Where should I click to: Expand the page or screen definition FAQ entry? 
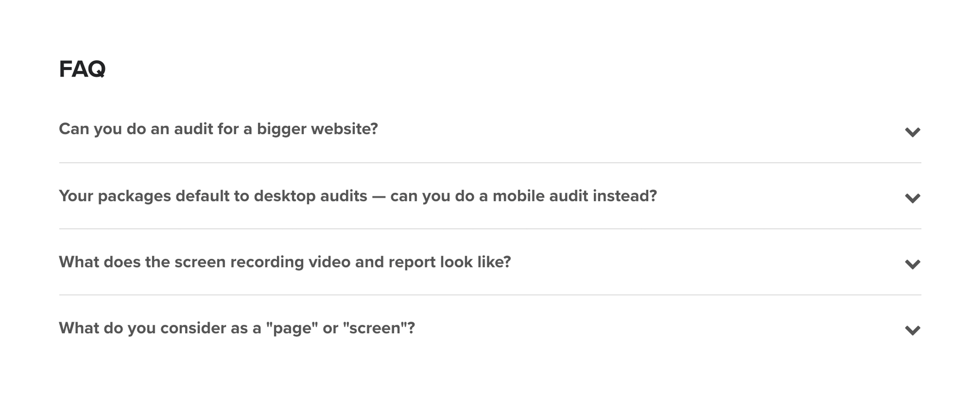pyautogui.click(x=237, y=328)
